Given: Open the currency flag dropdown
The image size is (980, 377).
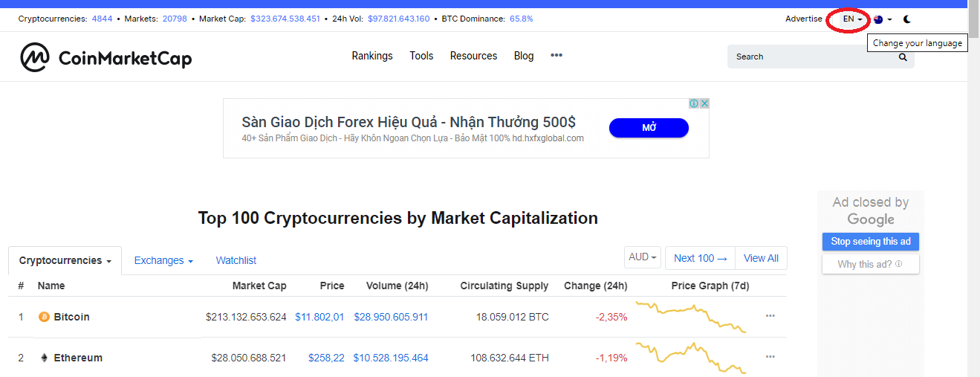Looking at the screenshot, I should coord(883,19).
